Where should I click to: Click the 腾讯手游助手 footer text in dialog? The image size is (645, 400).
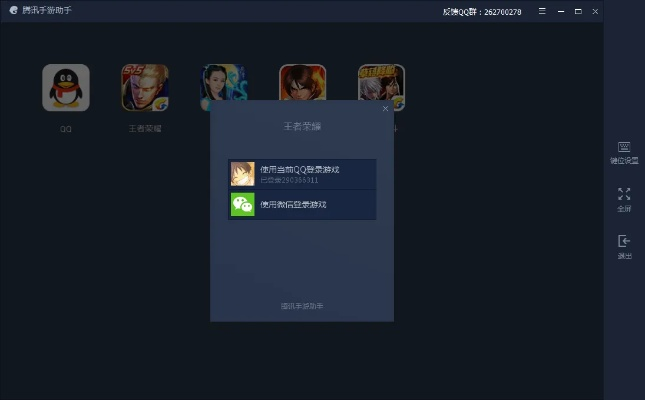pos(302,306)
